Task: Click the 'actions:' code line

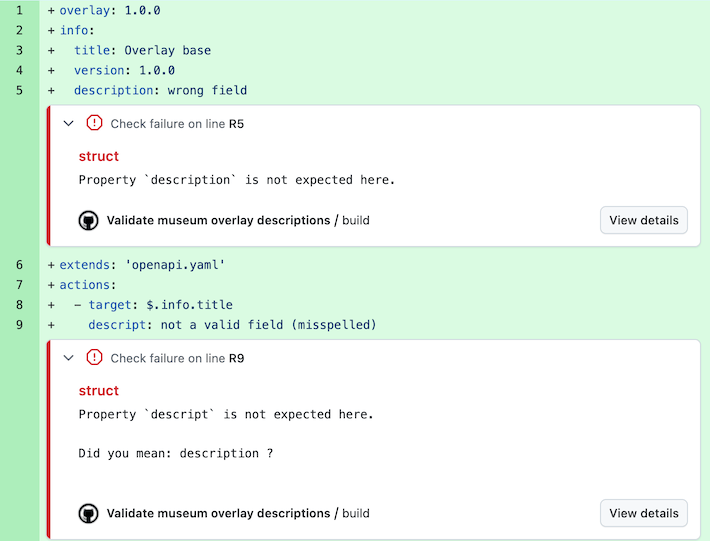Action: [x=88, y=284]
